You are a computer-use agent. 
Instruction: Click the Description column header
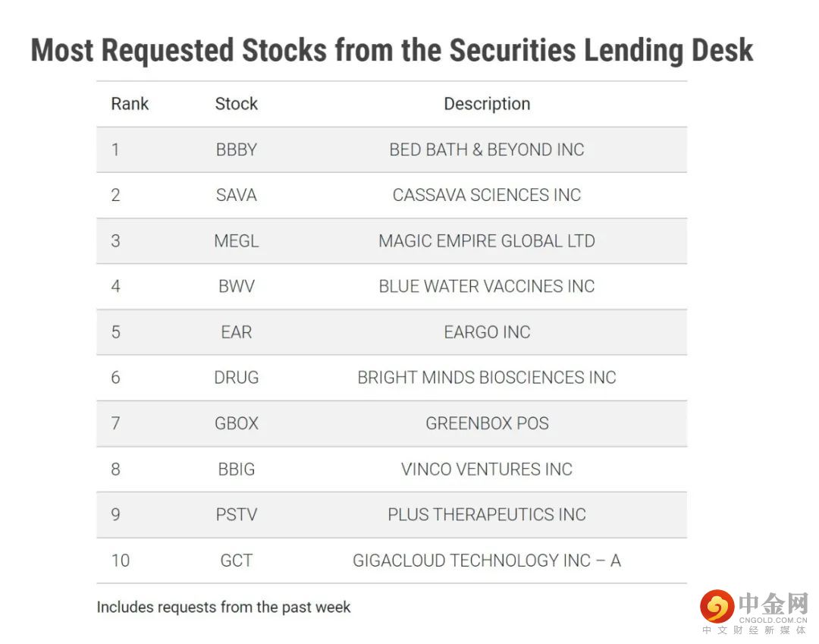pyautogui.click(x=487, y=104)
